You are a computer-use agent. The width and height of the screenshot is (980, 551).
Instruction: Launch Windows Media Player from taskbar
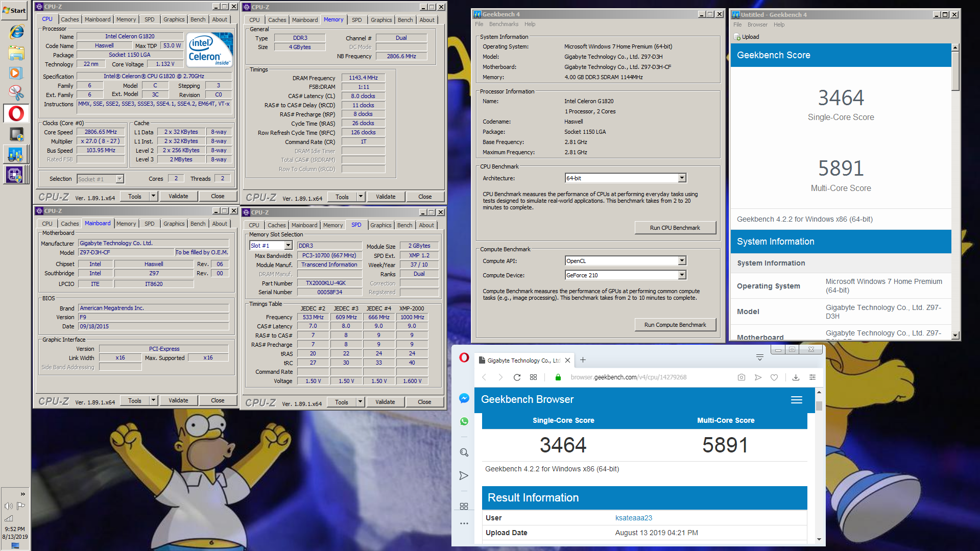(x=16, y=73)
